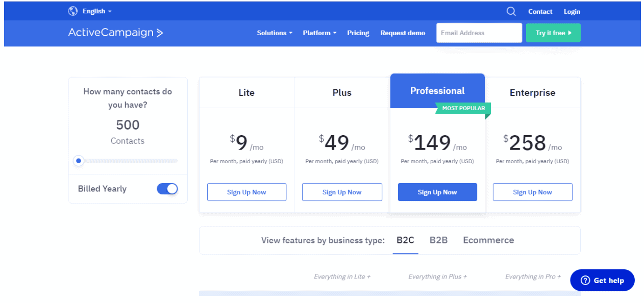
Task: Click the Lite plan heading
Action: (246, 93)
